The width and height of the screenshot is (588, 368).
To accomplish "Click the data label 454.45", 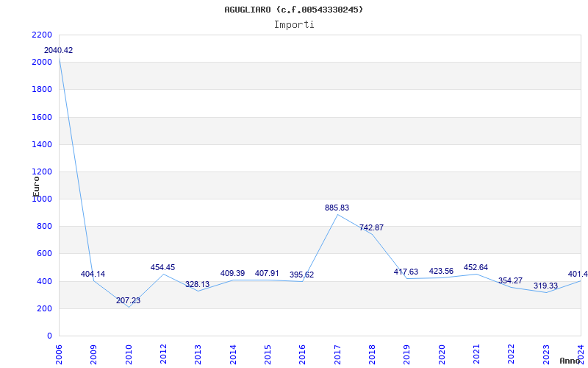I will coord(162,267).
